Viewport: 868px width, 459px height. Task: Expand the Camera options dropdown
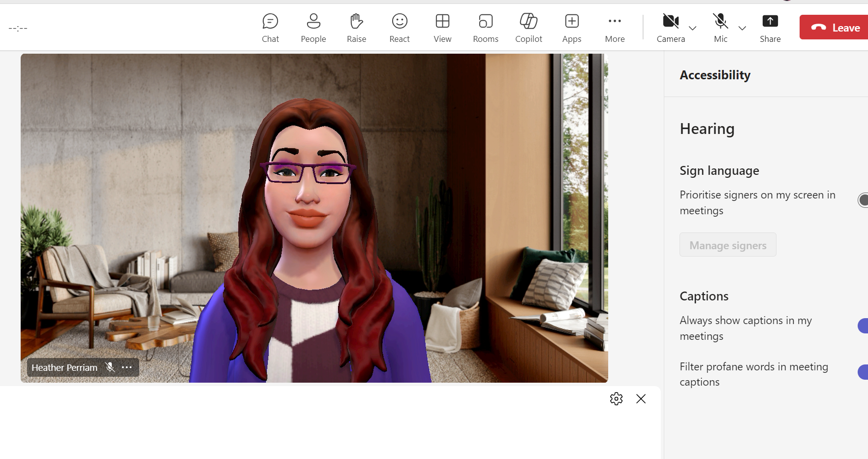693,28
